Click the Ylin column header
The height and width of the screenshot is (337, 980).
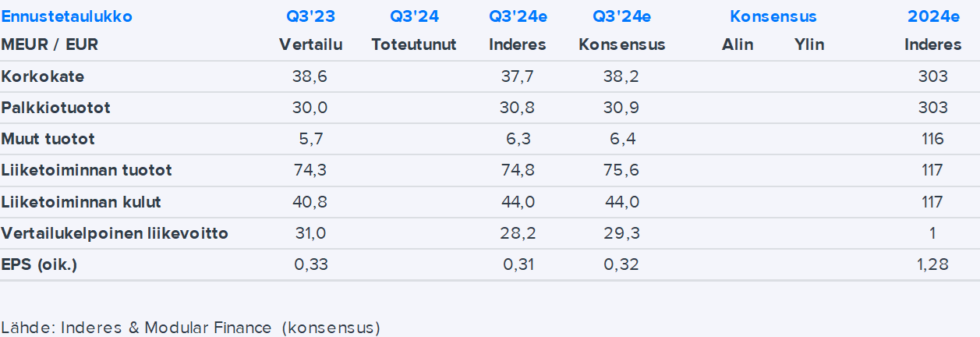[808, 44]
